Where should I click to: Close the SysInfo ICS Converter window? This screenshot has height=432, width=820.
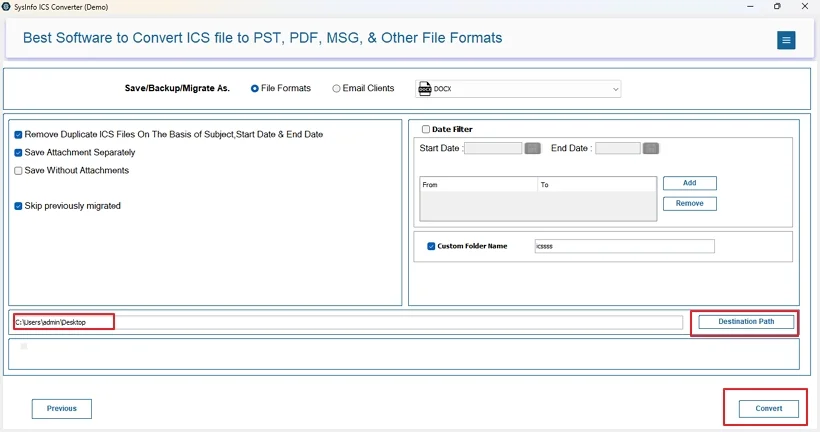pyautogui.click(x=805, y=7)
